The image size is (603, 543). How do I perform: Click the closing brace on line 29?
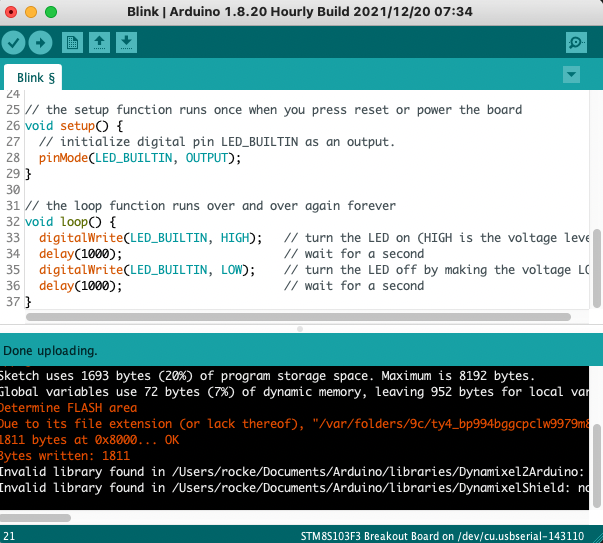pos(28,174)
